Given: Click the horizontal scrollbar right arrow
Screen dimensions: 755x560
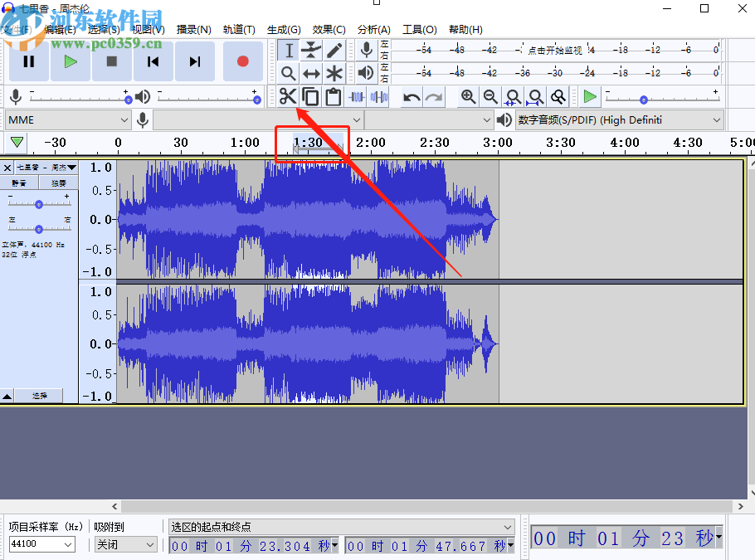Looking at the screenshot, I should click(x=741, y=506).
